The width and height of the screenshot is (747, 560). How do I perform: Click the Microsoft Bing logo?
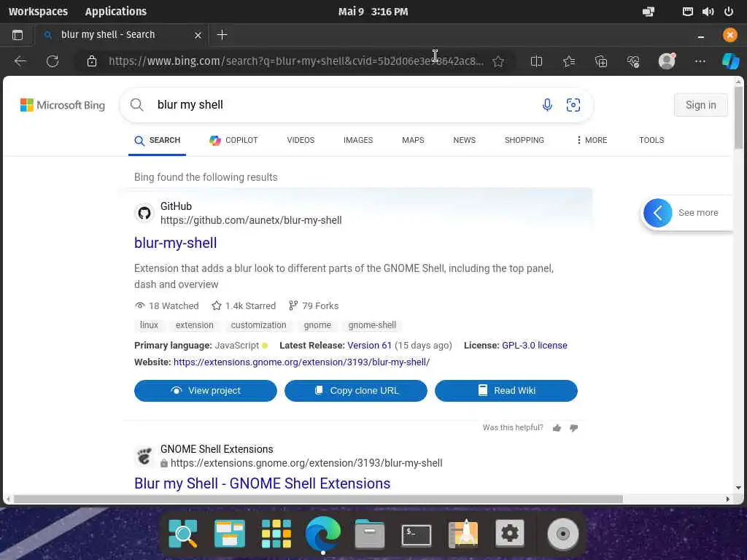[63, 105]
